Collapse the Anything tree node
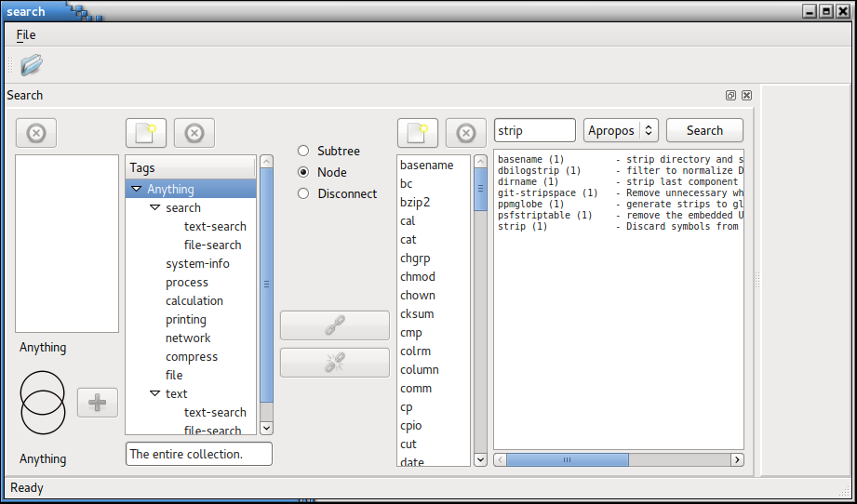 [137, 189]
